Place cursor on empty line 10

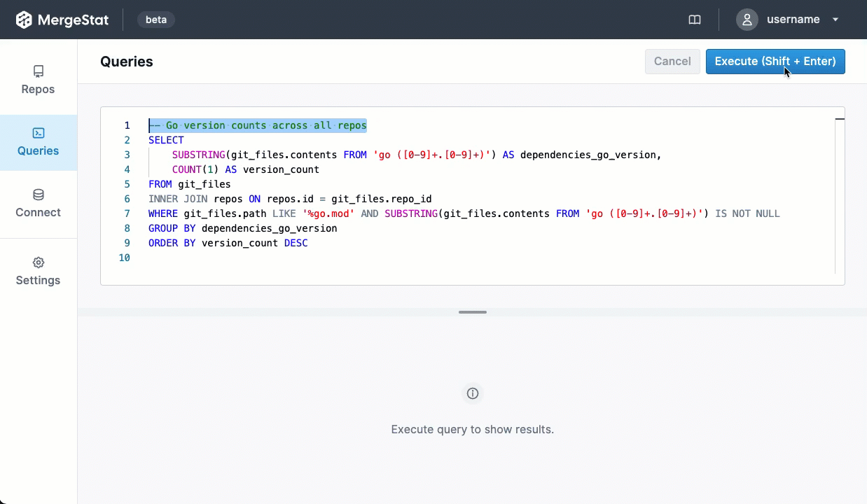[x=280, y=258]
